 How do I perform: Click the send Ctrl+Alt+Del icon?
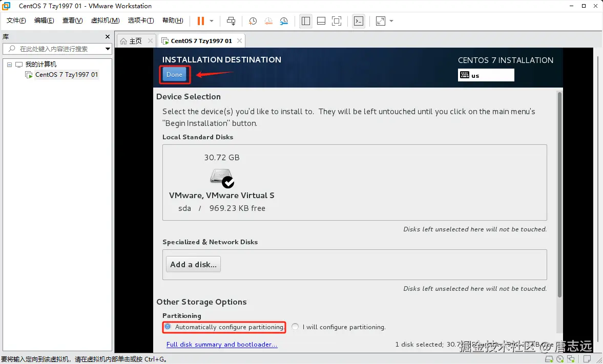[231, 21]
